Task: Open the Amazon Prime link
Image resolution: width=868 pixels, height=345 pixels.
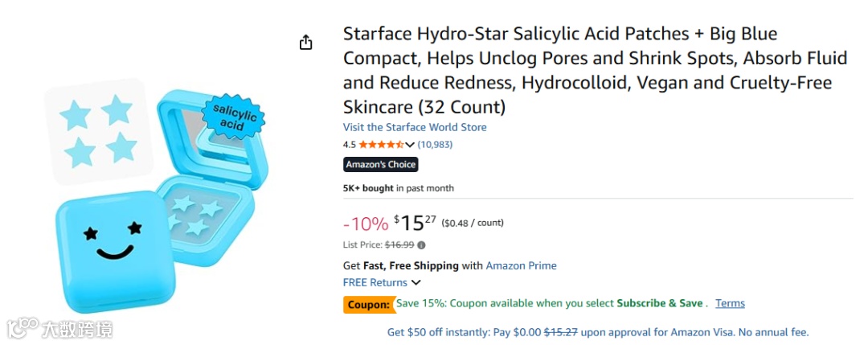Action: pyautogui.click(x=521, y=265)
